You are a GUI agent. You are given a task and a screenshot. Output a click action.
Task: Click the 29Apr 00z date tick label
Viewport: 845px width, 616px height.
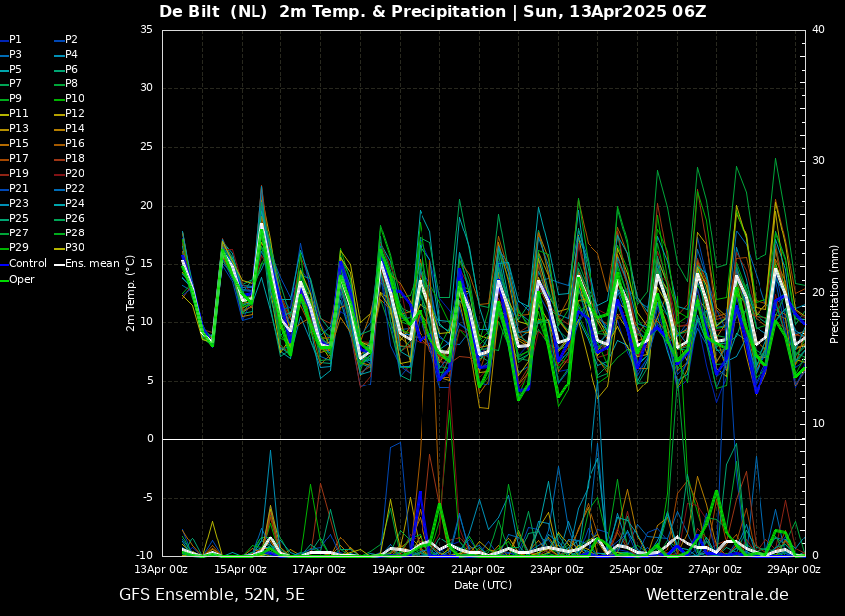pos(794,569)
